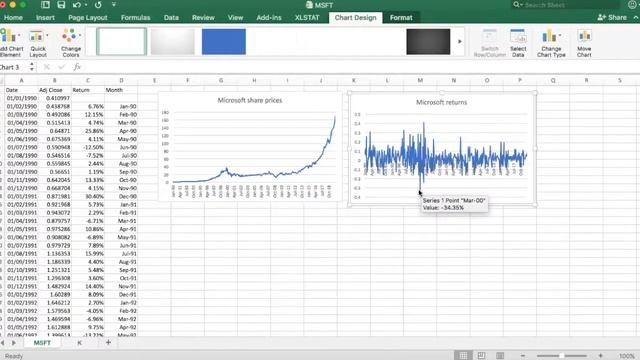
Task: Click the Name Box stepper arrows
Action: 31,67
